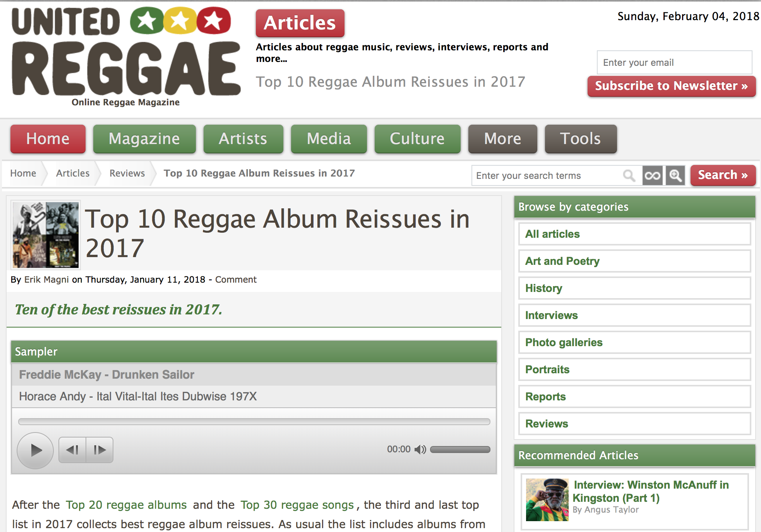
Task: Open the Culture menu
Action: (x=417, y=139)
